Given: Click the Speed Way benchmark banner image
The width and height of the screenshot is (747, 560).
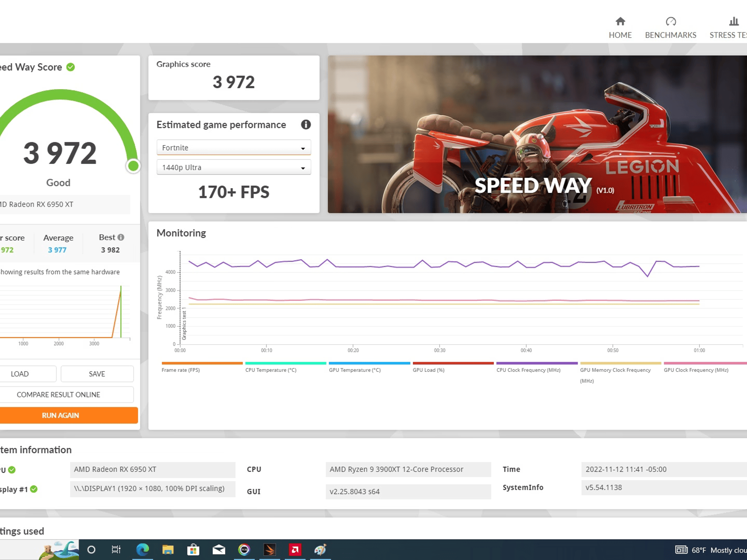Looking at the screenshot, I should click(x=537, y=134).
